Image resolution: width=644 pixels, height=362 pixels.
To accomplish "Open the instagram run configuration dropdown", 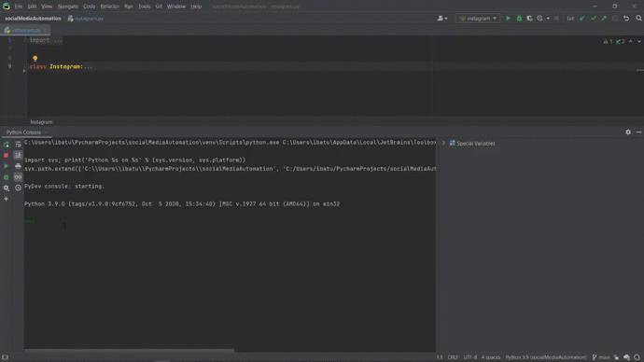I will pyautogui.click(x=478, y=18).
